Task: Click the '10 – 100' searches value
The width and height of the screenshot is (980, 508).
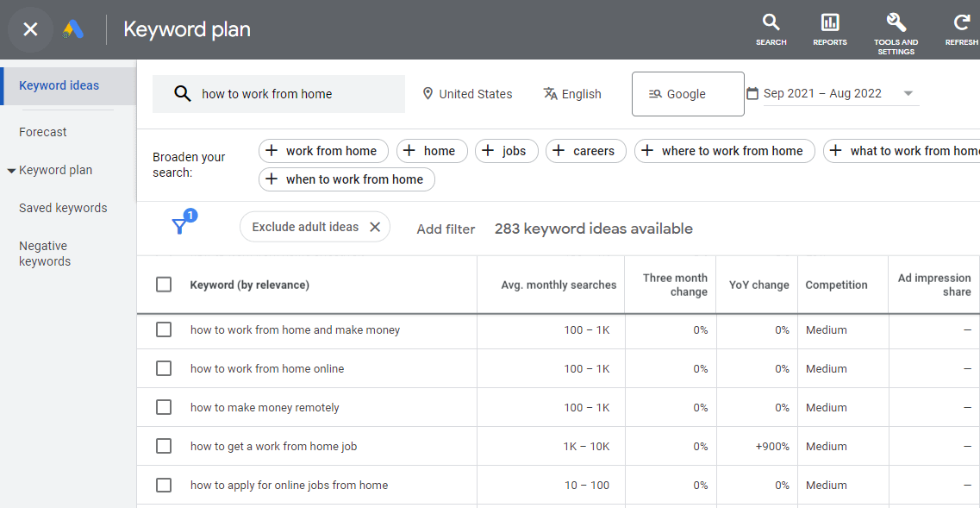Action: pyautogui.click(x=588, y=486)
